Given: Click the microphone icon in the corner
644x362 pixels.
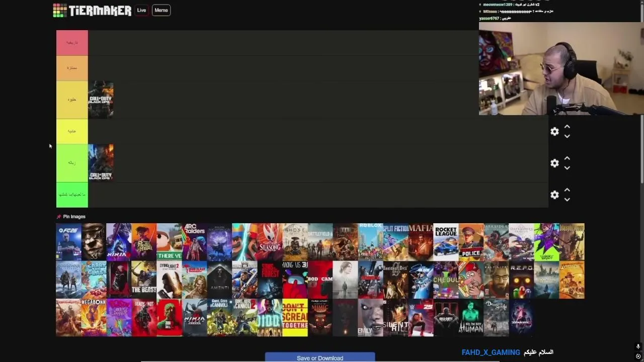Looking at the screenshot, I should [x=638, y=346].
